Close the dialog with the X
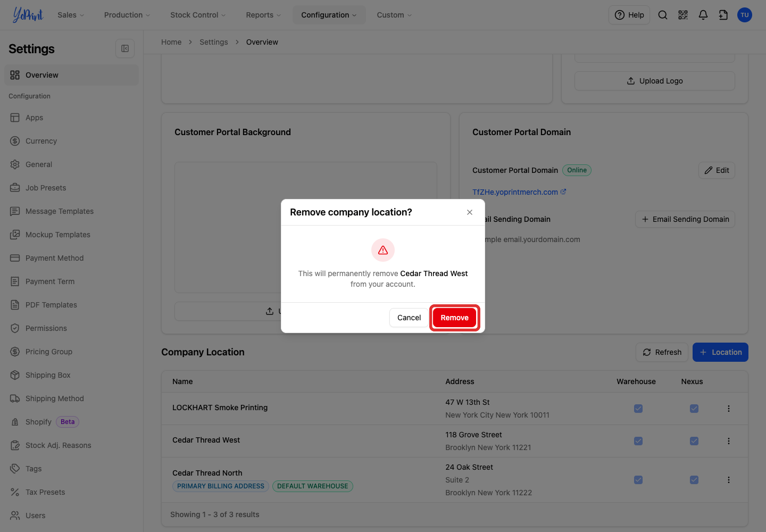Screen dimensions: 766x532 (x=470, y=212)
